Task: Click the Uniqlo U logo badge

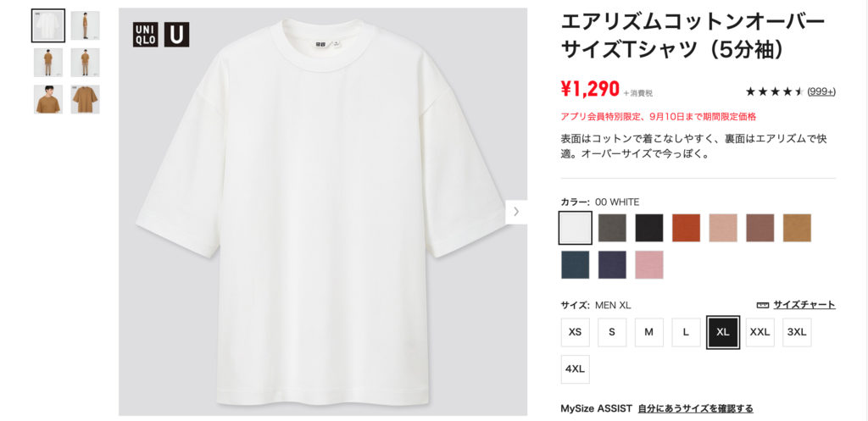Action: pyautogui.click(x=176, y=34)
